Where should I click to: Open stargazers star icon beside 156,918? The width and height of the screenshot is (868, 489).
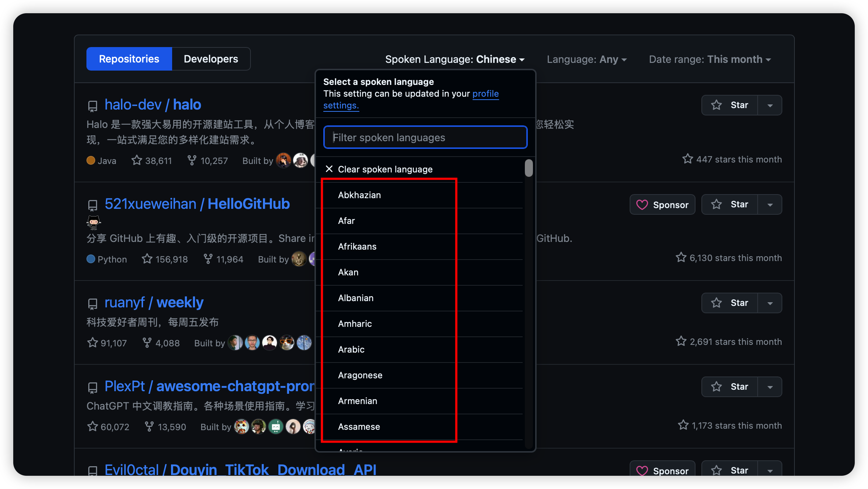click(147, 259)
